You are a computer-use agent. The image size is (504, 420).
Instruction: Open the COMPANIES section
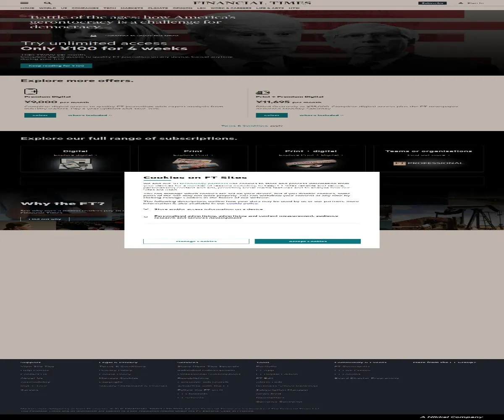(x=85, y=8)
